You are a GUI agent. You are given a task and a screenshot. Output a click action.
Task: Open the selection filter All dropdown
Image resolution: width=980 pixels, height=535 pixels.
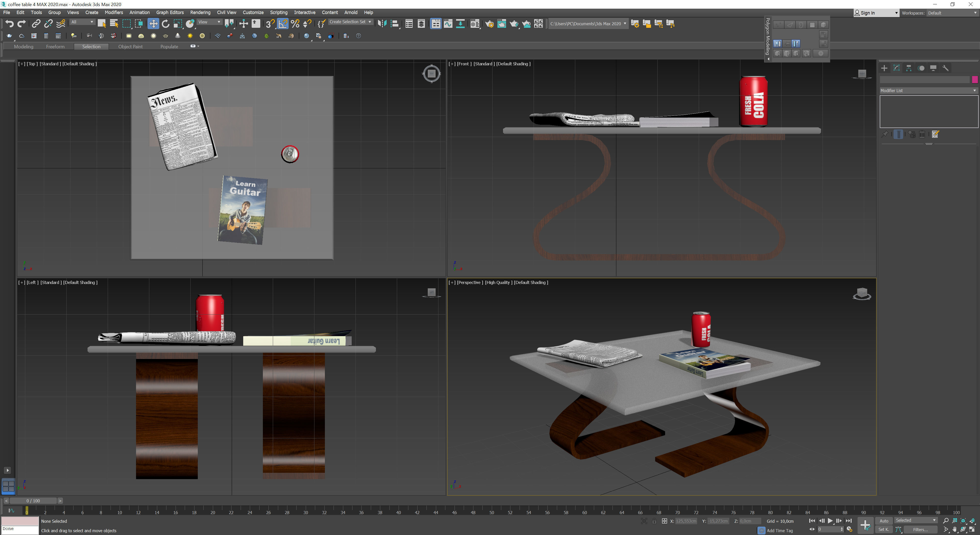click(82, 22)
